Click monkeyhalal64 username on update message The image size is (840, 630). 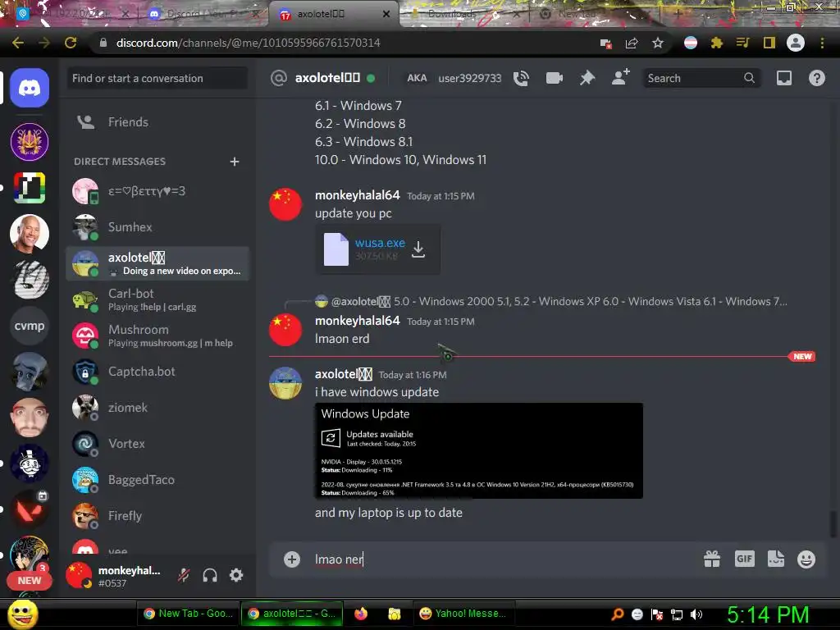pos(358,195)
